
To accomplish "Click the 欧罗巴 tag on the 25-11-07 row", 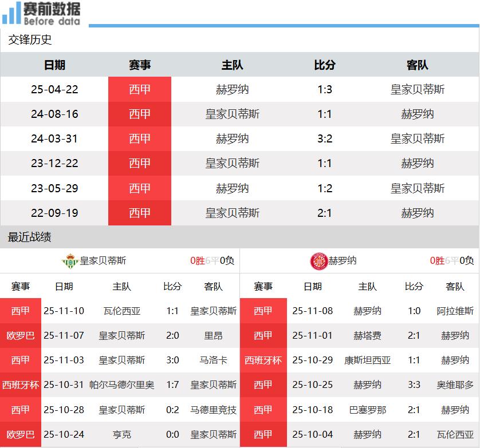I will [21, 335].
